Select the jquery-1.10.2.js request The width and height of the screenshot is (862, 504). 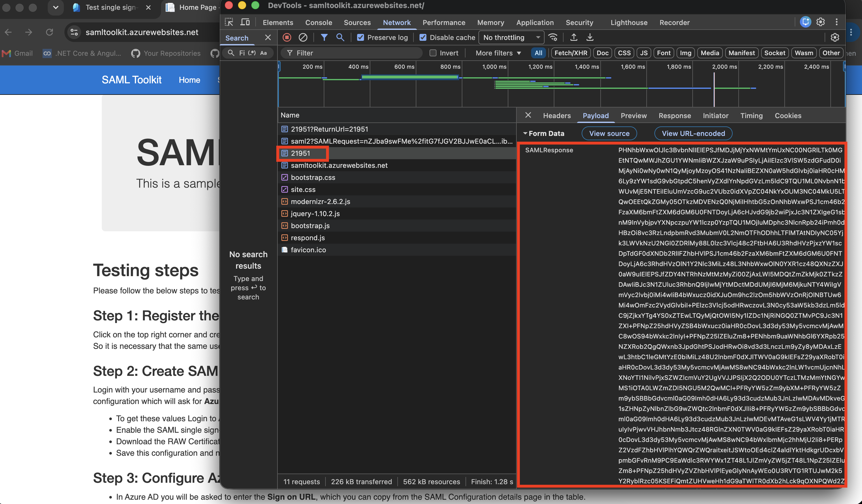(396, 213)
